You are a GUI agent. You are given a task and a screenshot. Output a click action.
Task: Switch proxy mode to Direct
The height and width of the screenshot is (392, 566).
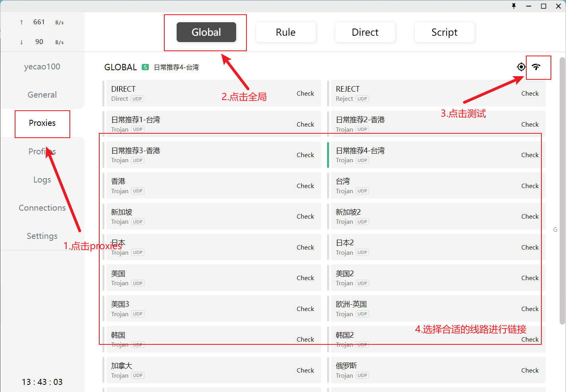365,32
